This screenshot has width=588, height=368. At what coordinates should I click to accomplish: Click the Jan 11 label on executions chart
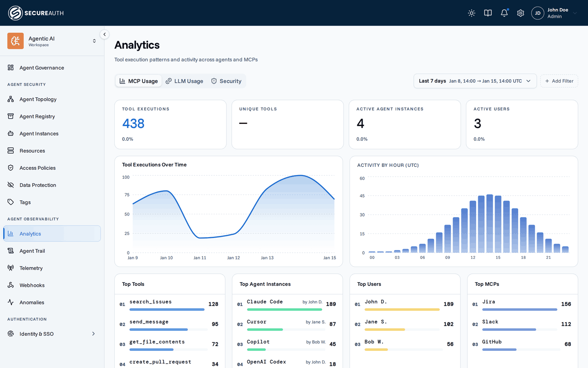(200, 258)
